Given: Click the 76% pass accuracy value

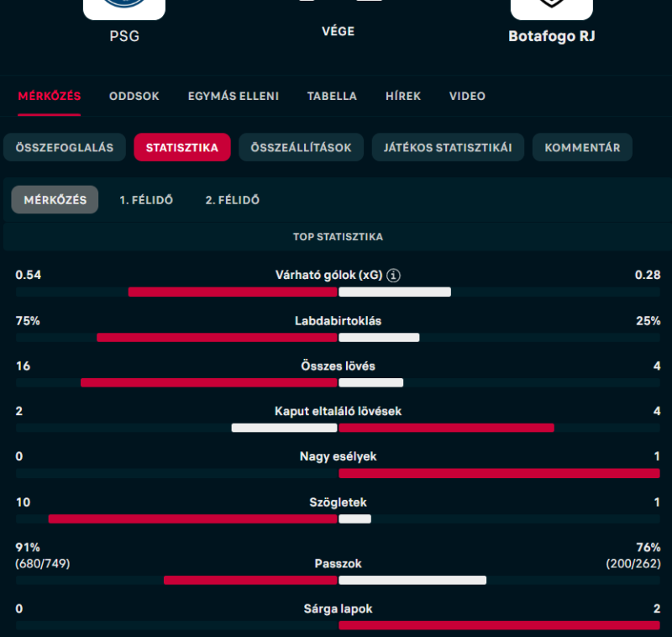Looking at the screenshot, I should (648, 547).
